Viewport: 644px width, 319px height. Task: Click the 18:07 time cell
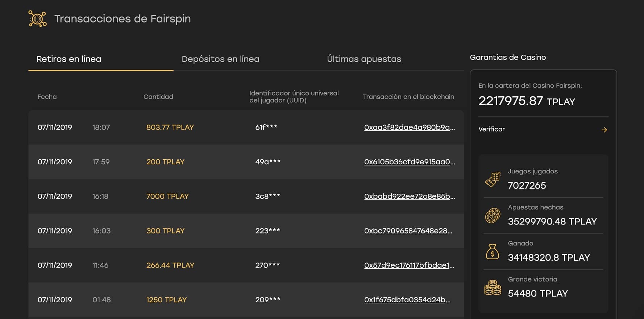point(101,127)
